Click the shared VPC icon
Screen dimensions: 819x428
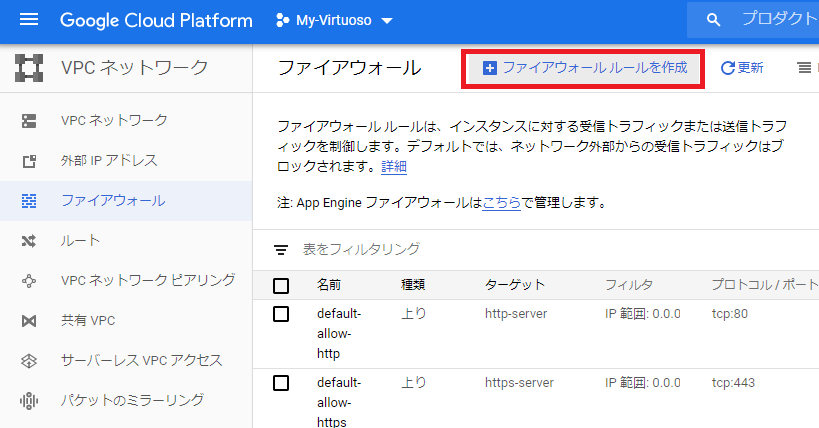(x=29, y=321)
